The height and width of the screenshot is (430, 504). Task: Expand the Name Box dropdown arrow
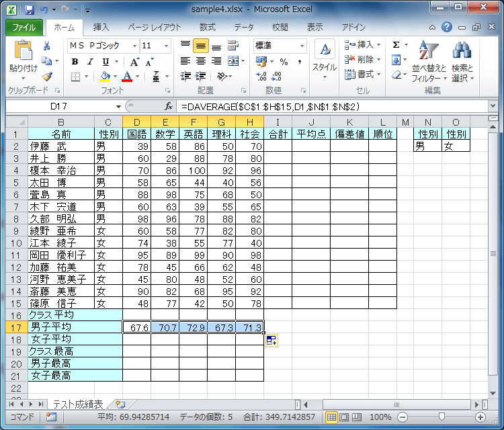tap(118, 107)
